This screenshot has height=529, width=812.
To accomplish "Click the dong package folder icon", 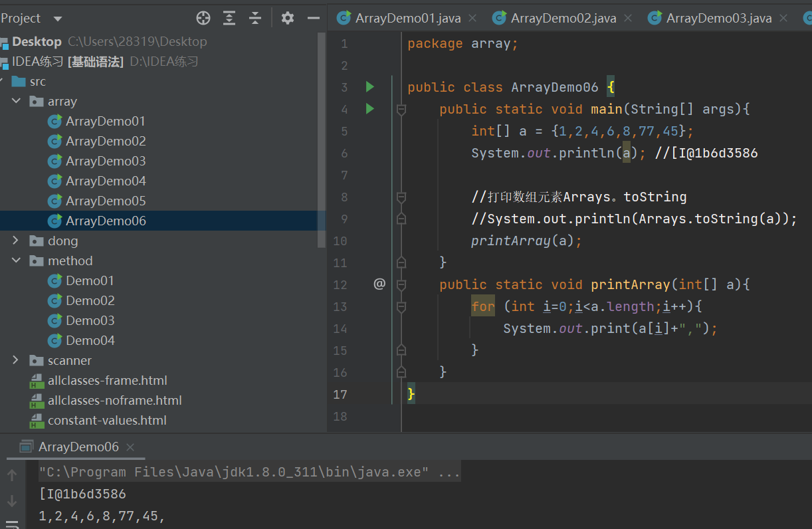I will 37,241.
